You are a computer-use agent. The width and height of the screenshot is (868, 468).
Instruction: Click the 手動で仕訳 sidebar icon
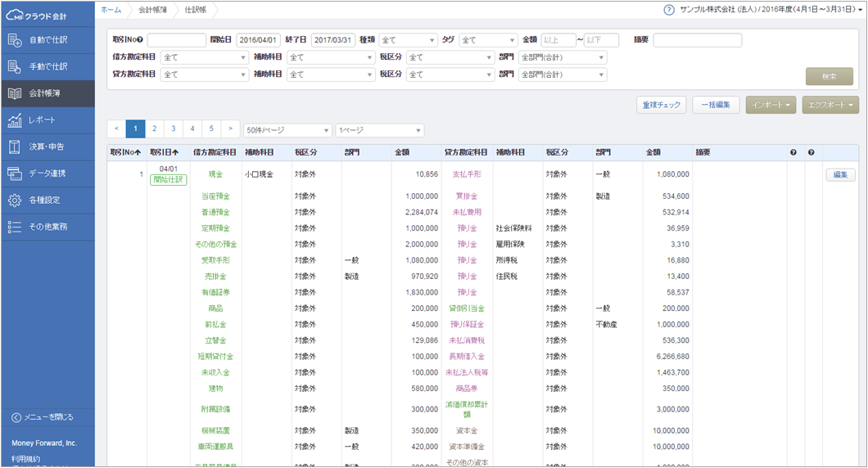15,66
